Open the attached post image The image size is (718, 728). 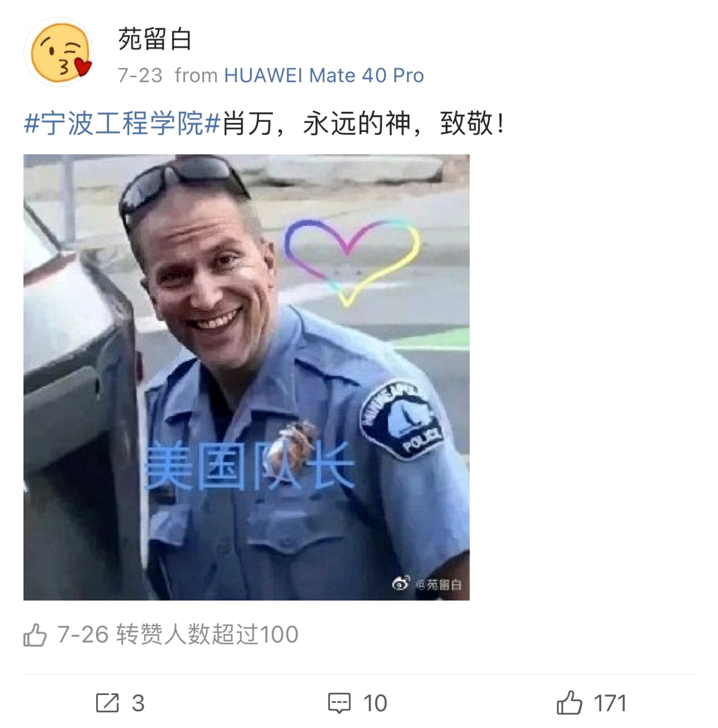pos(246,377)
